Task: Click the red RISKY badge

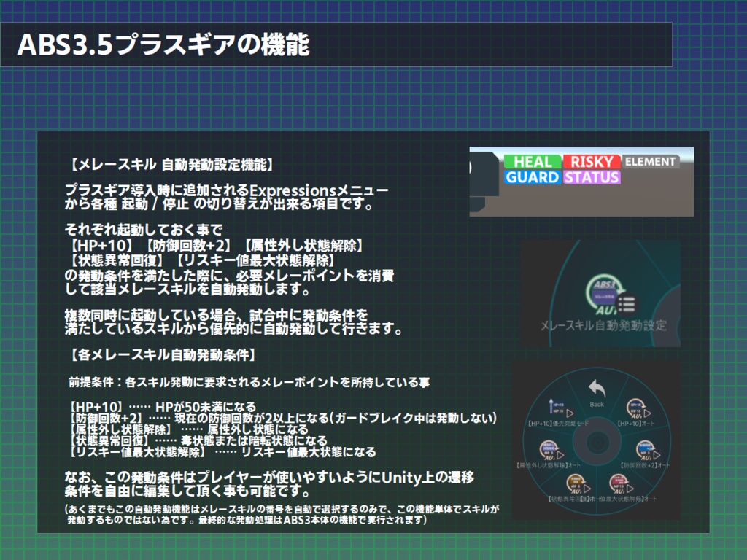Action: (x=591, y=161)
